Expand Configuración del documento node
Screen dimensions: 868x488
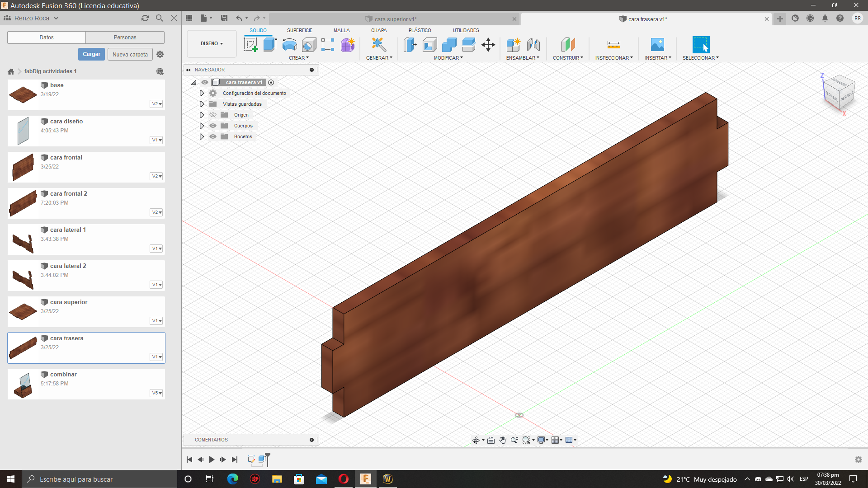[x=202, y=93]
